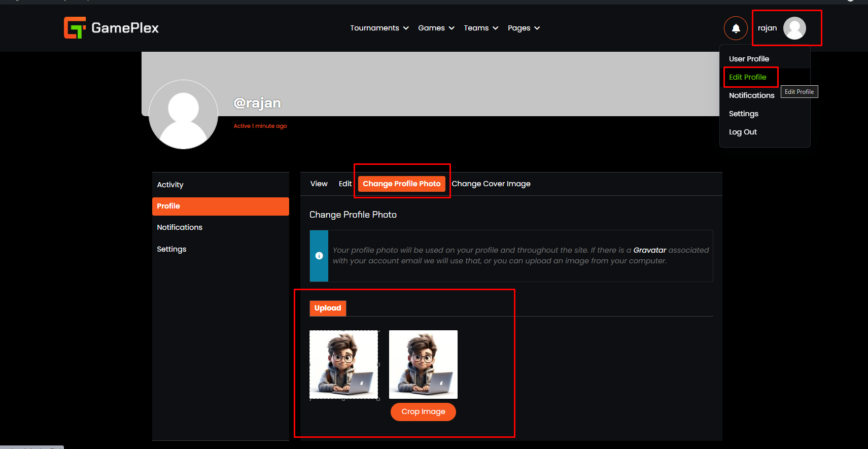Open User Profile from dropdown menu

point(749,59)
